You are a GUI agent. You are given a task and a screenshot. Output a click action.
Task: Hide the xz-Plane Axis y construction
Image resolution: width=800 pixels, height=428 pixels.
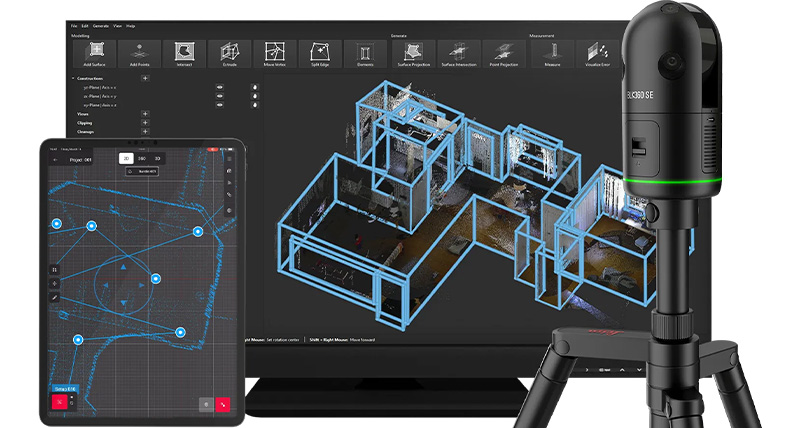pos(218,96)
